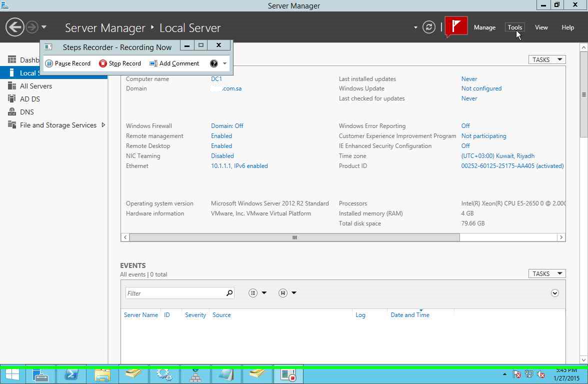Expand File and Storage Services arrow
The width and height of the screenshot is (588, 384).
103,125
